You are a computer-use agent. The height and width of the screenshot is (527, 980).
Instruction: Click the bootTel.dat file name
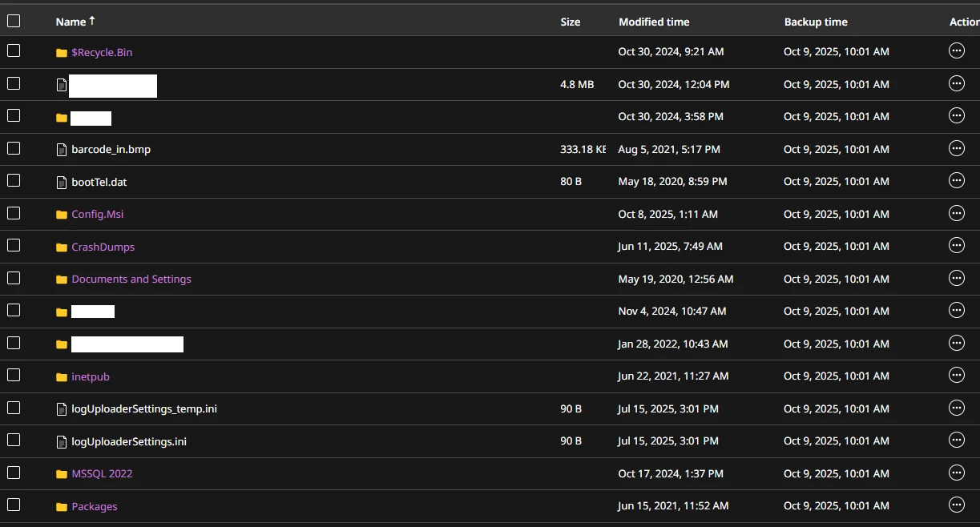(99, 182)
